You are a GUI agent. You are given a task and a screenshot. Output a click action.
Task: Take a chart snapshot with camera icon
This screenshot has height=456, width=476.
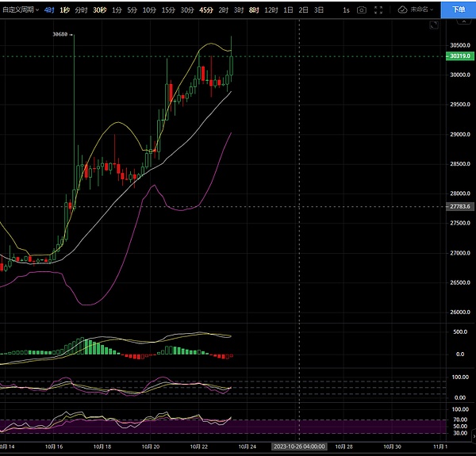[x=362, y=10]
